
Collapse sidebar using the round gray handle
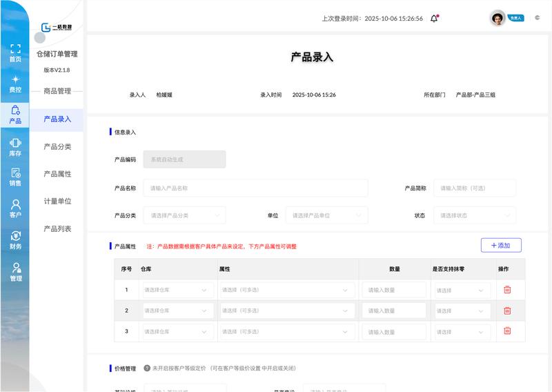point(40,38)
